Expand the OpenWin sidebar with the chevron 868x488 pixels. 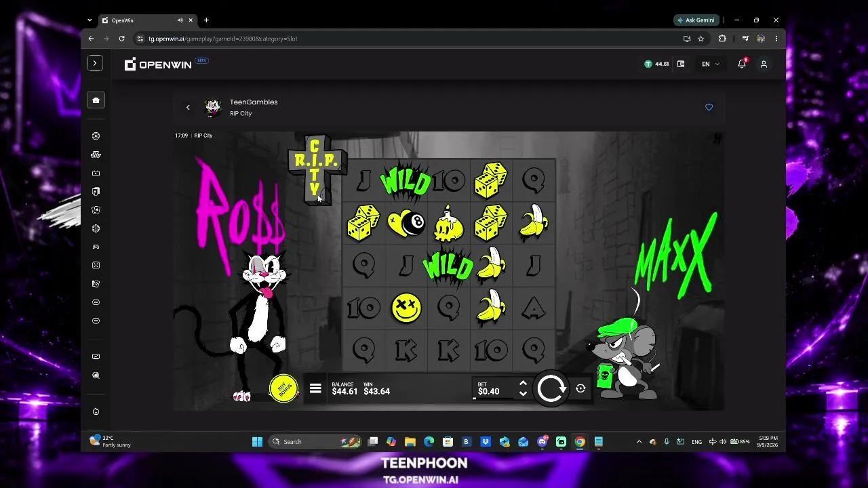pyautogui.click(x=95, y=63)
